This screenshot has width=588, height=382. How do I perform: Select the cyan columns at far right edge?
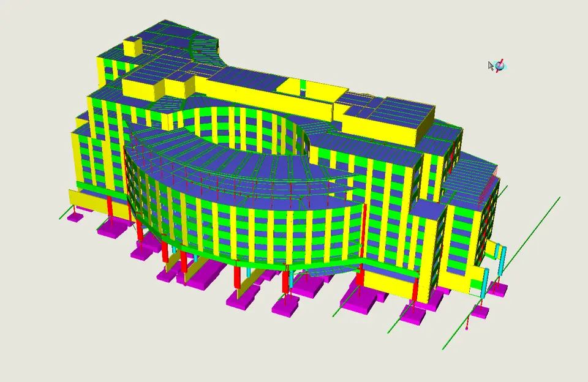pos(500,260)
